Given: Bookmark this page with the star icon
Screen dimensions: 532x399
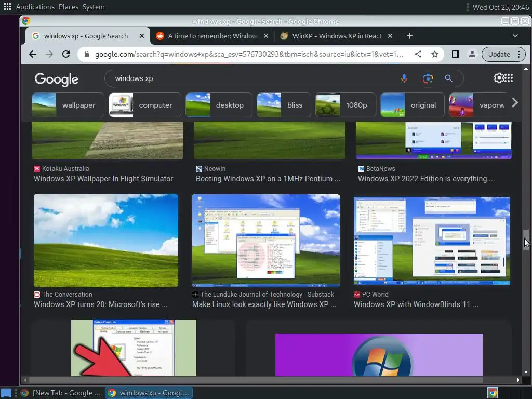Looking at the screenshot, I should point(435,54).
